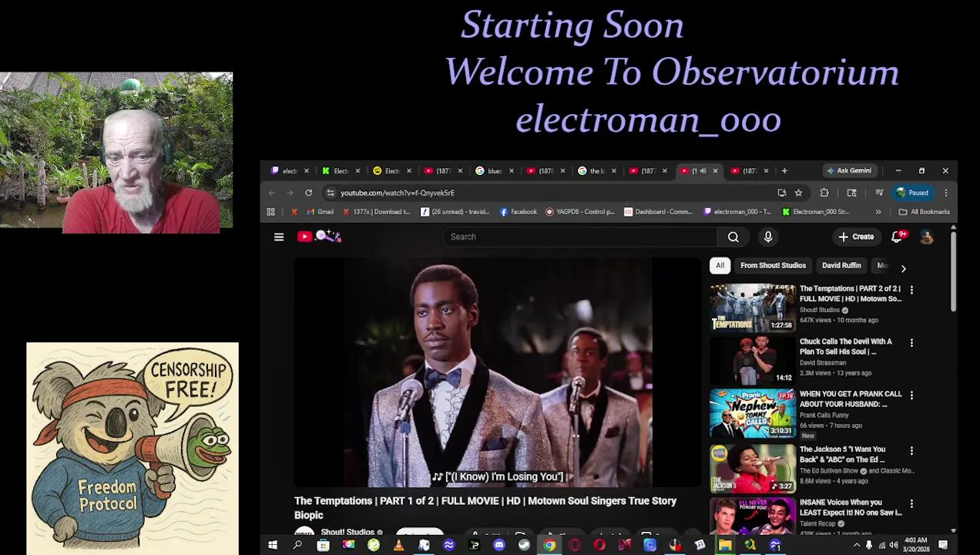Click the YouTube search magnifier button
980x555 pixels.
coord(733,237)
